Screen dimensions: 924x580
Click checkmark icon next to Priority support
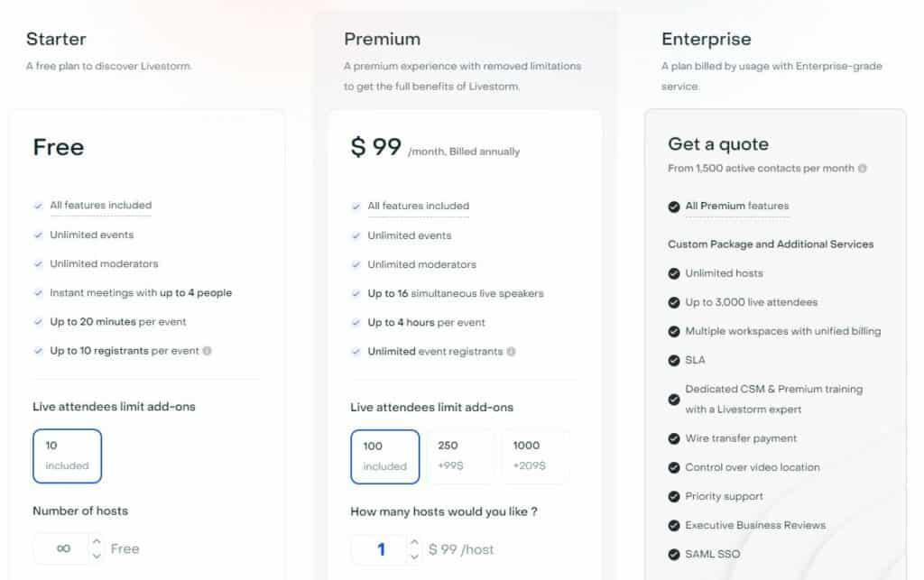[x=674, y=496]
